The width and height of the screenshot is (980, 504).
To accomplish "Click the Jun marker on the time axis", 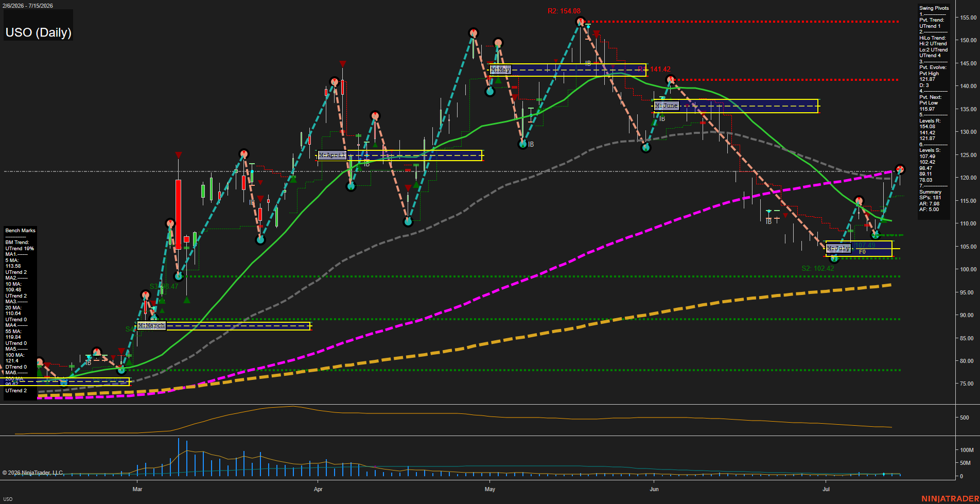I will (x=654, y=489).
